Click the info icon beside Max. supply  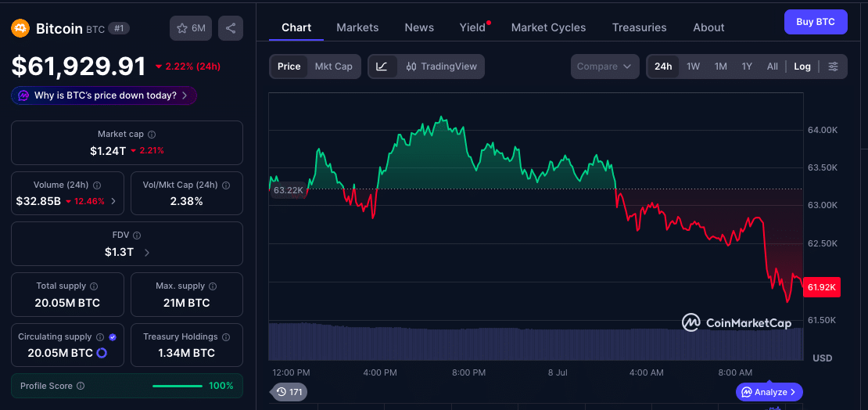[213, 286]
